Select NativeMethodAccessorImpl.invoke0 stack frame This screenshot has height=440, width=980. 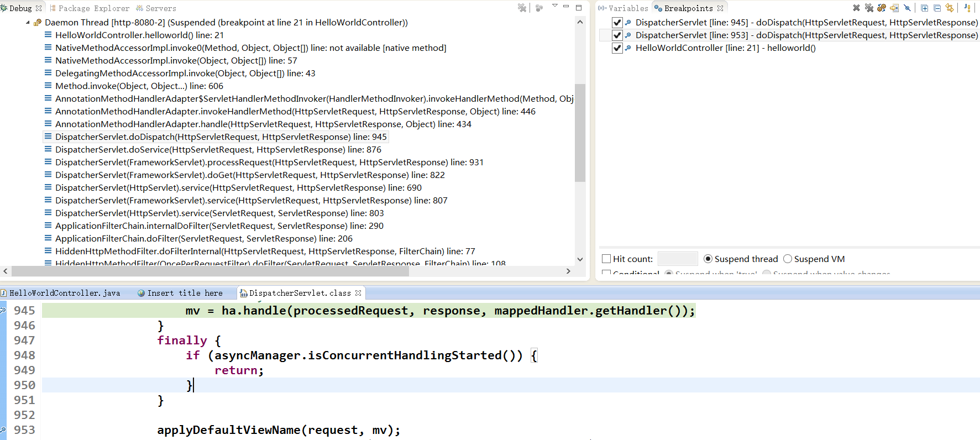coord(251,48)
